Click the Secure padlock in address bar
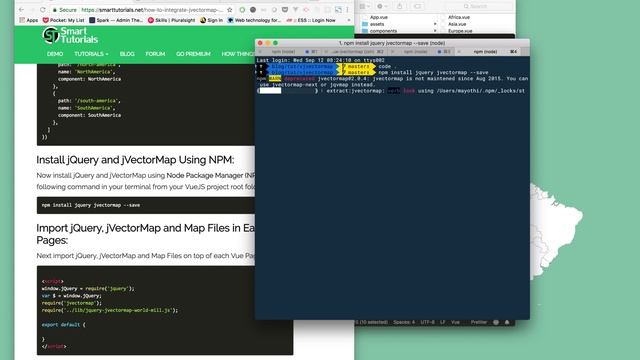 (55, 10)
